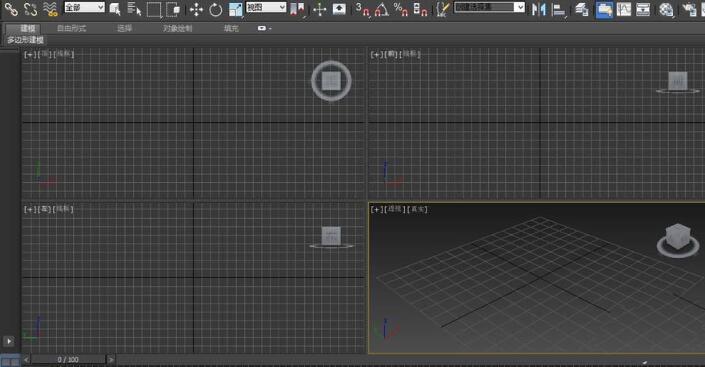
Task: Click the 线框 shading label in the left viewport
Action: click(63, 209)
